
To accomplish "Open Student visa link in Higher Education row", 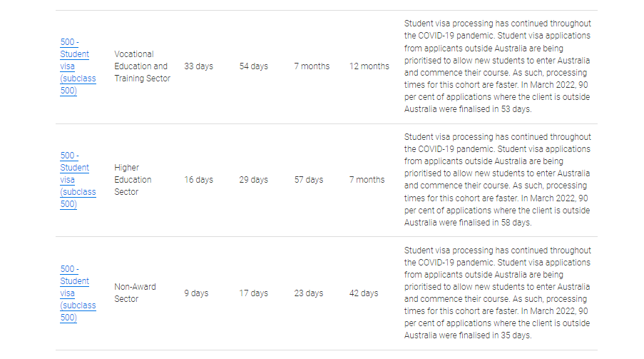I will tap(74, 180).
